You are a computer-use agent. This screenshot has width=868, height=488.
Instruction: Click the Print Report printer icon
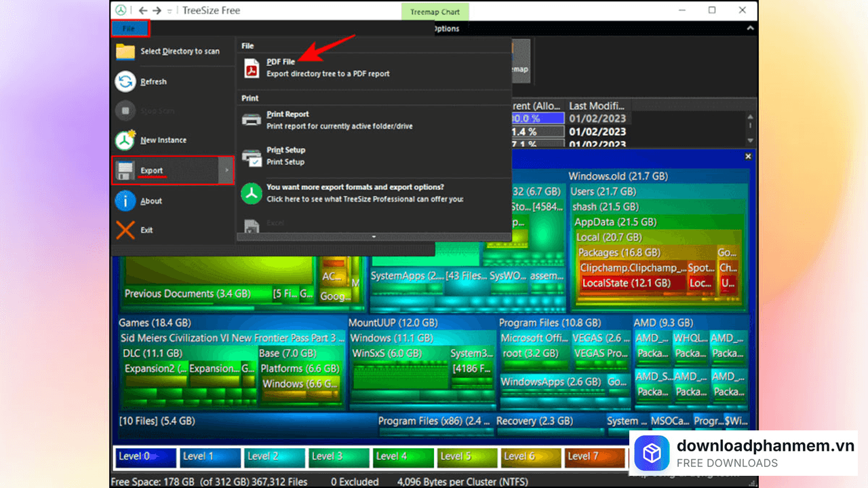pos(252,120)
